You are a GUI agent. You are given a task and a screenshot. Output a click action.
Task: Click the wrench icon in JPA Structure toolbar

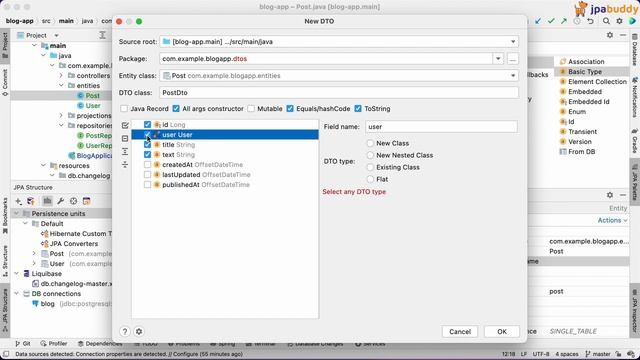click(x=60, y=201)
